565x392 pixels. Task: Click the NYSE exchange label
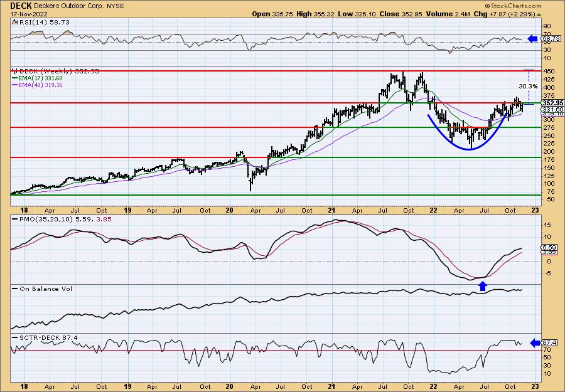click(x=115, y=6)
